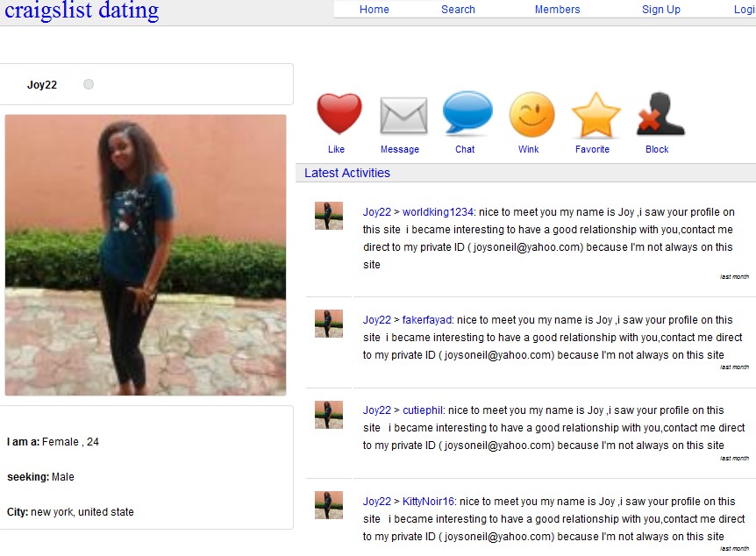The height and width of the screenshot is (556, 756).
Task: Block the user via the silhouette icon
Action: (660, 114)
